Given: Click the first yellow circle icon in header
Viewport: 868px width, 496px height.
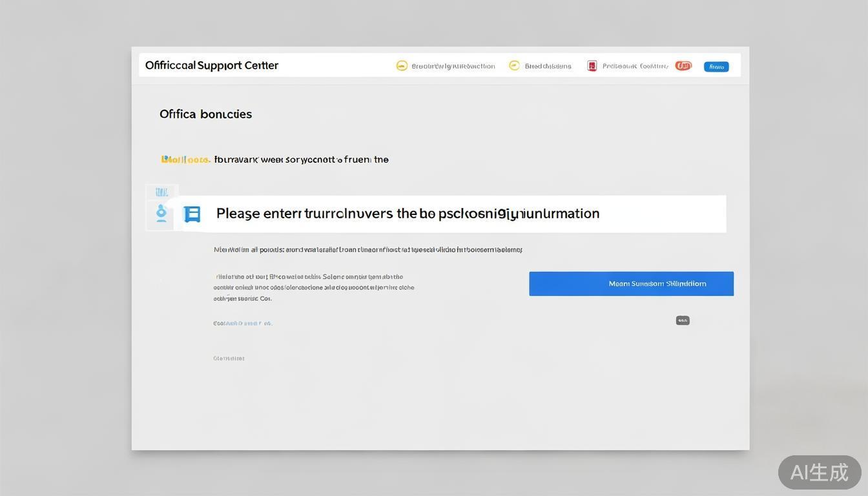Looking at the screenshot, I should coord(402,66).
